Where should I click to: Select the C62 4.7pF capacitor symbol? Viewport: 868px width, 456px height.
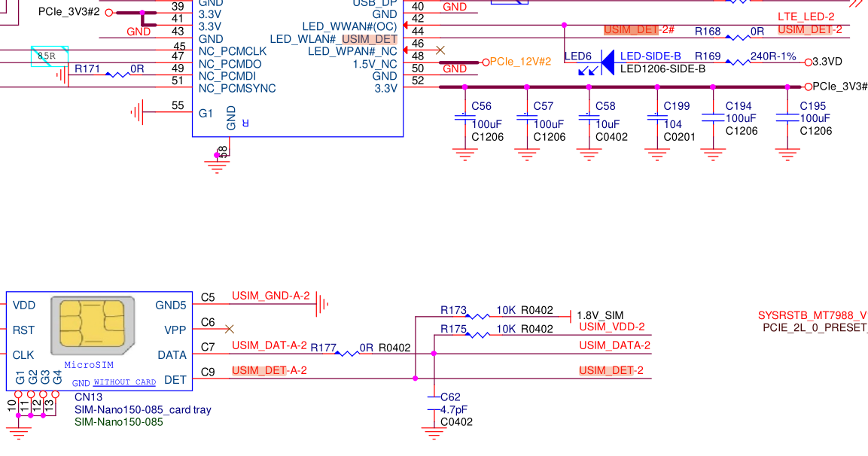pyautogui.click(x=434, y=403)
